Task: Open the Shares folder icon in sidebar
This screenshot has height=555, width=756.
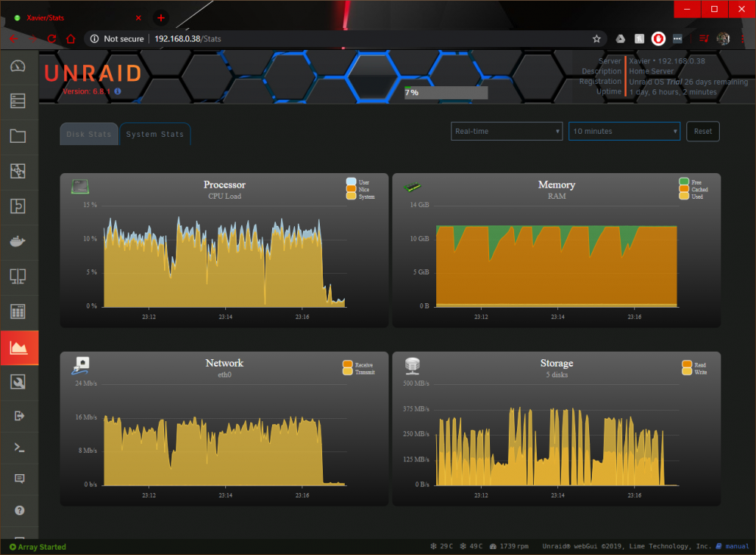Action: (x=18, y=136)
